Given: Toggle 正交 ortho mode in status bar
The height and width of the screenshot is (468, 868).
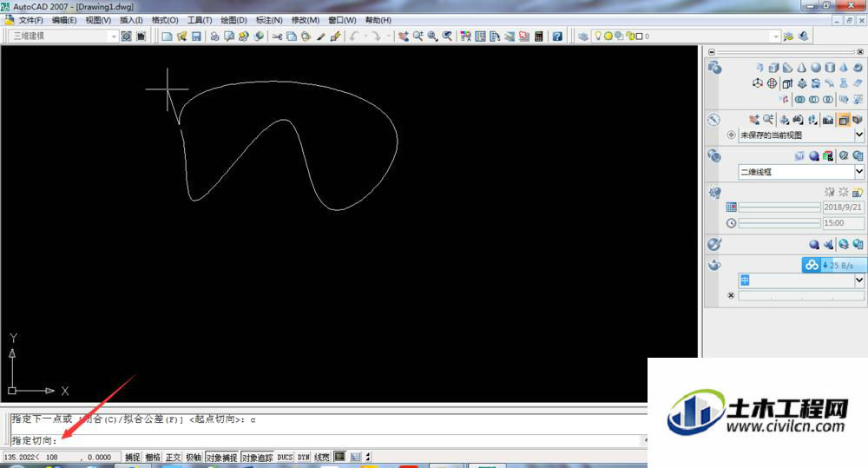Looking at the screenshot, I should [x=174, y=457].
